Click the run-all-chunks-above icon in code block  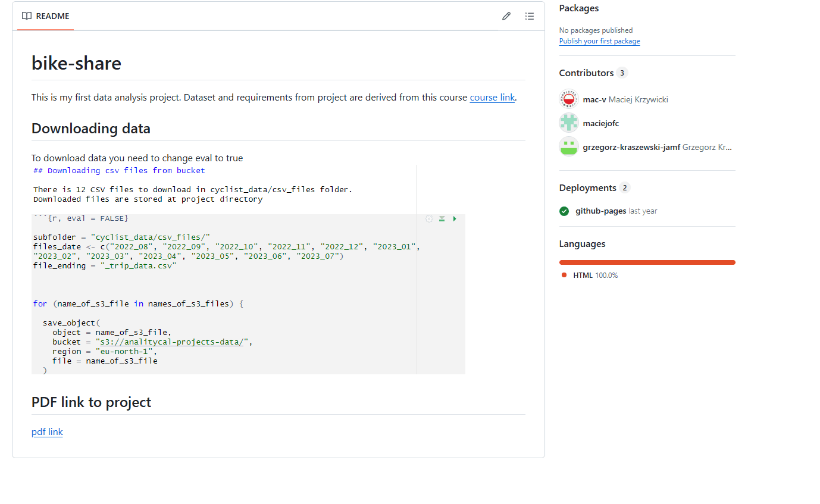pos(442,219)
